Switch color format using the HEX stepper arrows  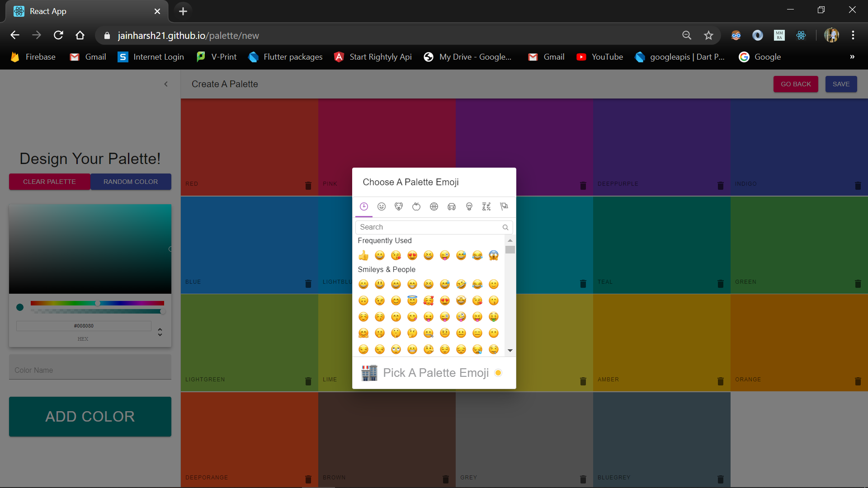pos(160,332)
